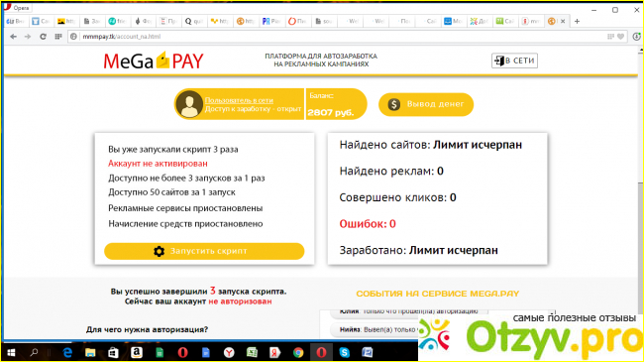Click 'Вывод денег' withdraw button
The height and width of the screenshot is (362, 644).
tap(426, 104)
